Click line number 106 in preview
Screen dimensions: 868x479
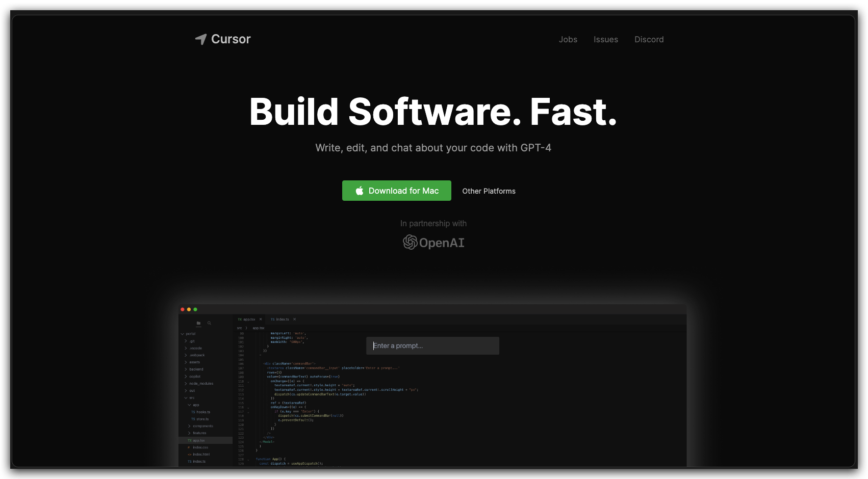pos(241,364)
